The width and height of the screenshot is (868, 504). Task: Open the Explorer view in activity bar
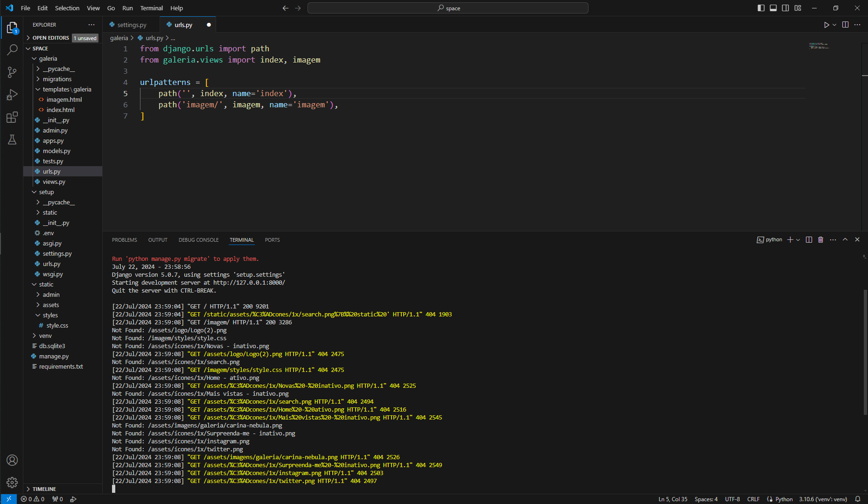click(12, 28)
